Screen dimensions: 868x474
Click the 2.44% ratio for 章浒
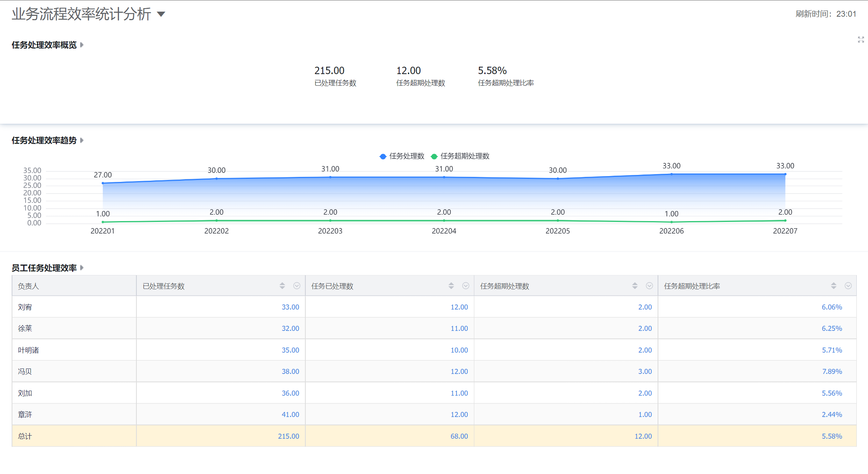click(x=832, y=415)
